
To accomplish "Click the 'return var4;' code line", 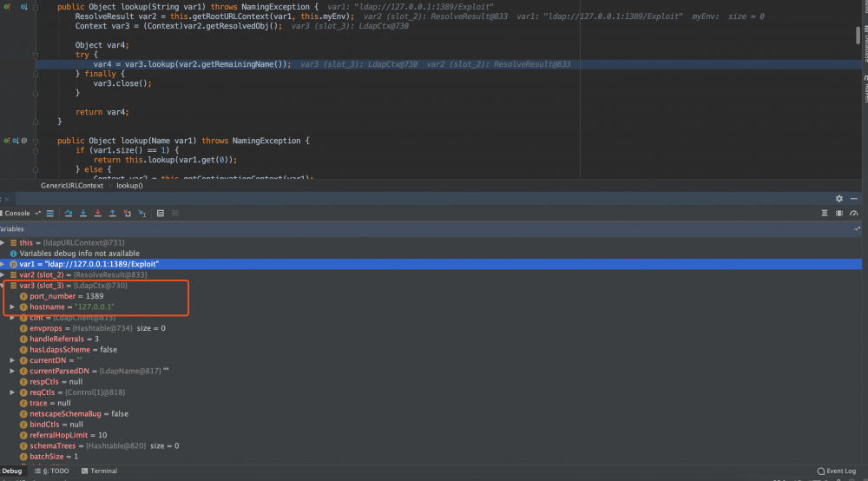I will point(102,112).
